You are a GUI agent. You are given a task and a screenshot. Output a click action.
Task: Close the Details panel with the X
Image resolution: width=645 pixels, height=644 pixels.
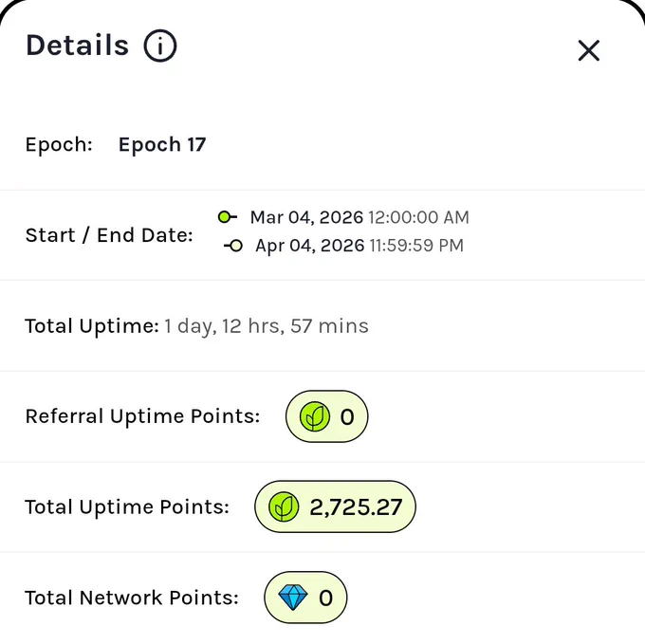tap(589, 50)
